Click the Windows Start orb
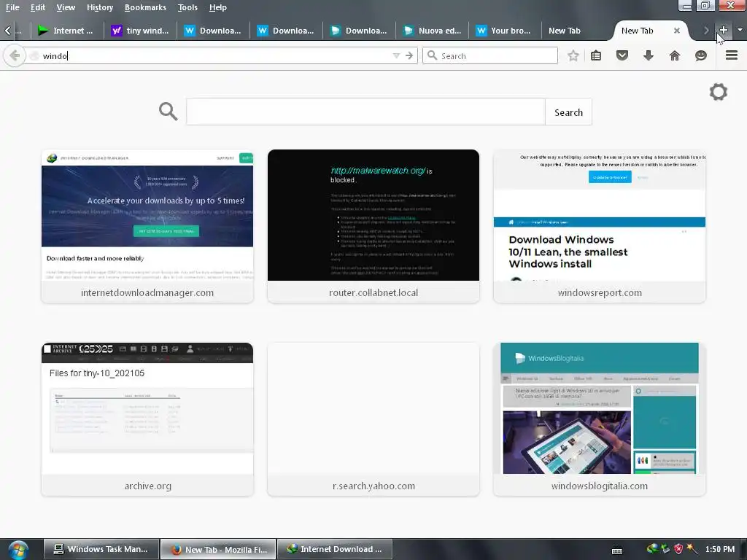 [18, 550]
